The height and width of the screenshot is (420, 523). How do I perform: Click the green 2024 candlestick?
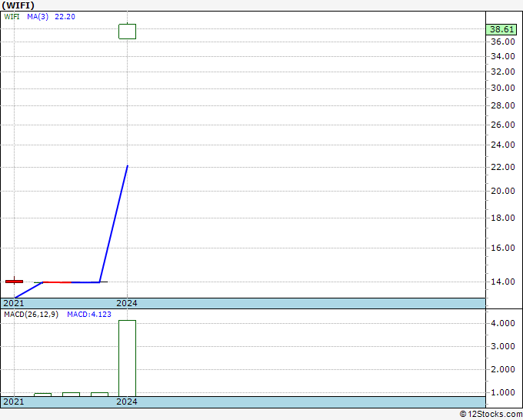click(128, 32)
